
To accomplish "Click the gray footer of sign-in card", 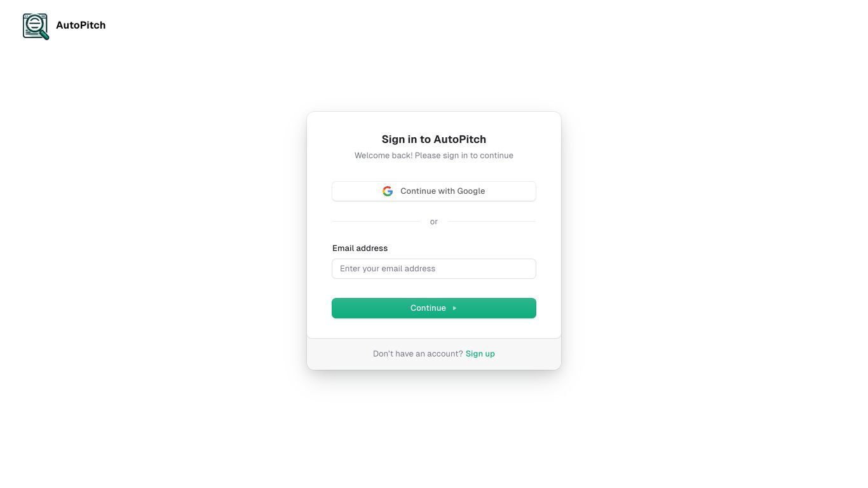I will pos(434,354).
